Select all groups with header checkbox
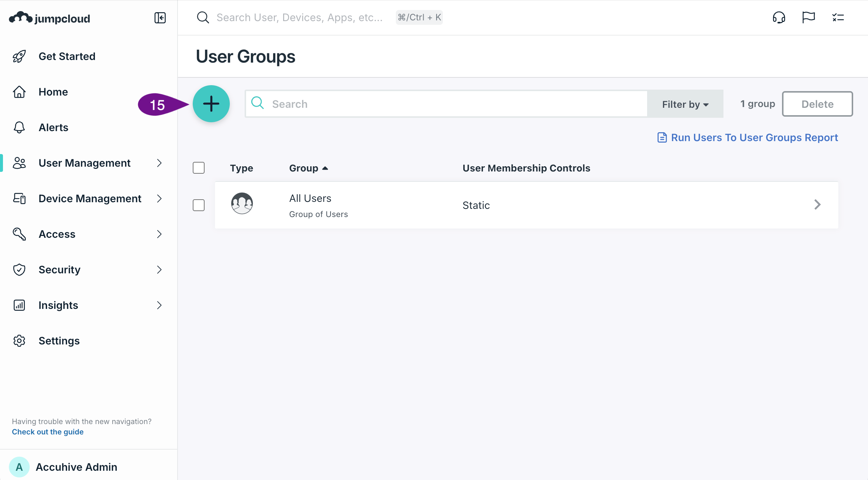The width and height of the screenshot is (868, 480). (x=199, y=168)
